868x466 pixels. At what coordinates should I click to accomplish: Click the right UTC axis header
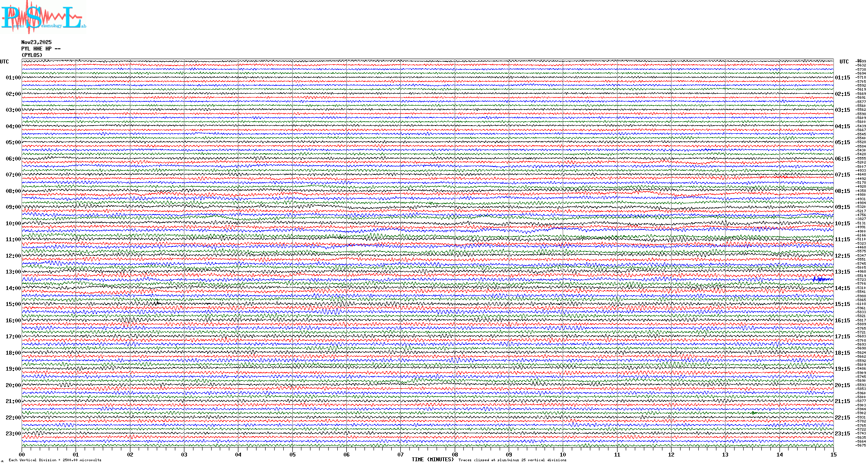point(844,62)
